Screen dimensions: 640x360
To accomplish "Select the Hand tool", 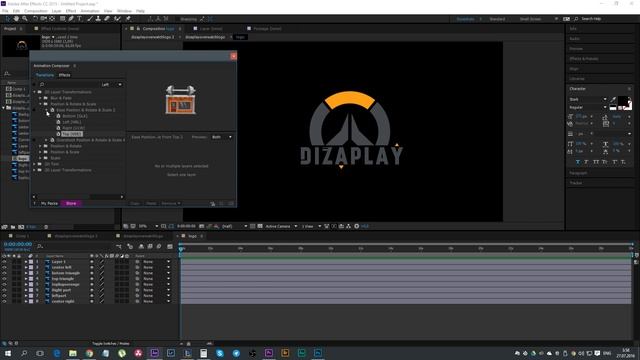I will click(x=16, y=19).
